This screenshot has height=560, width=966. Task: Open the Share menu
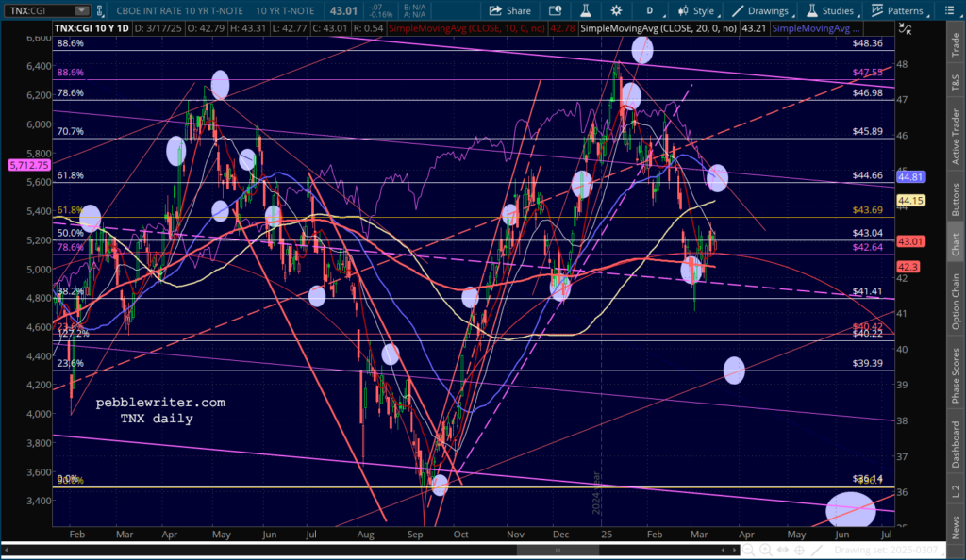[x=510, y=10]
